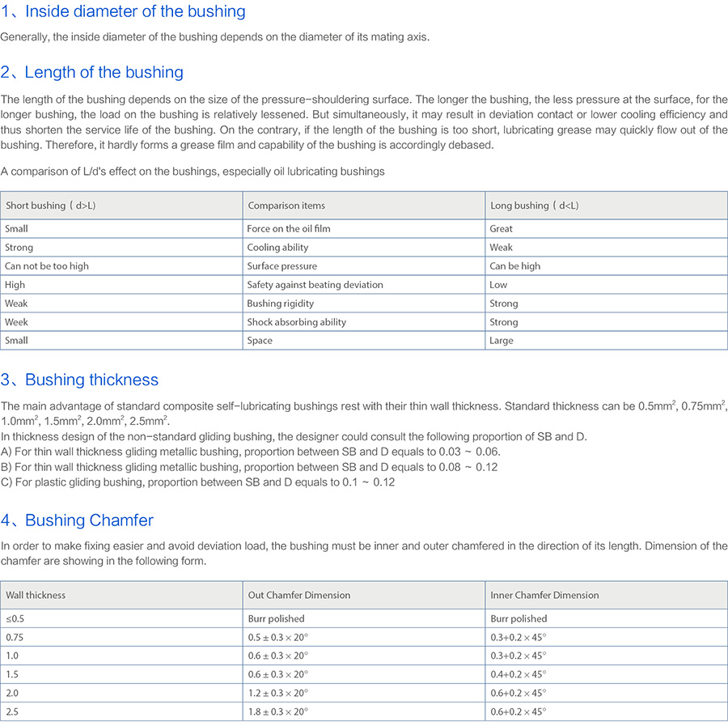Click the "1.8 ± 0.3 × 20°" chamfer cell
The width and height of the screenshot is (728, 726).
point(277,711)
